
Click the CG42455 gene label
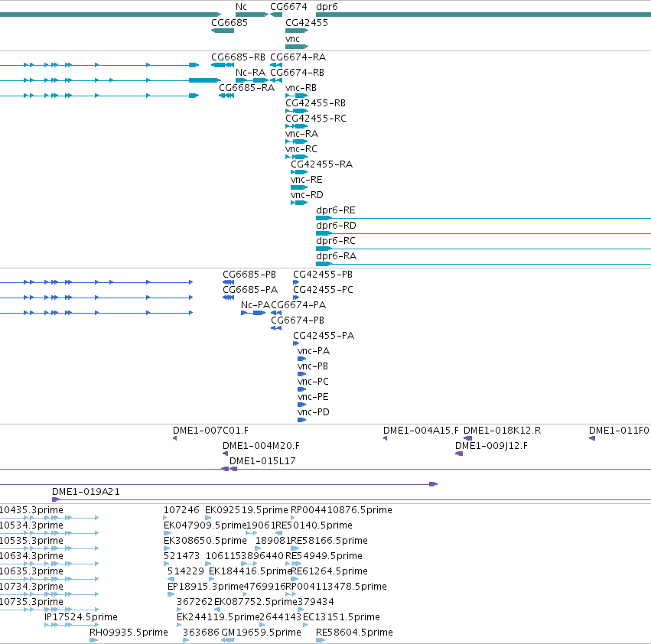307,22
